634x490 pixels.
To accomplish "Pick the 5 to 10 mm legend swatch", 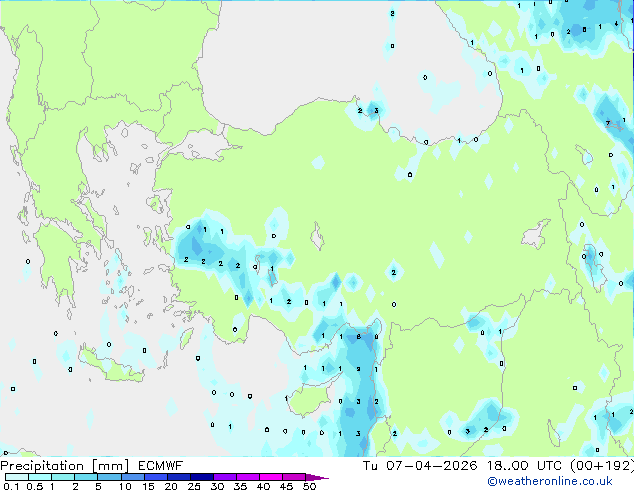I will click(110, 477).
